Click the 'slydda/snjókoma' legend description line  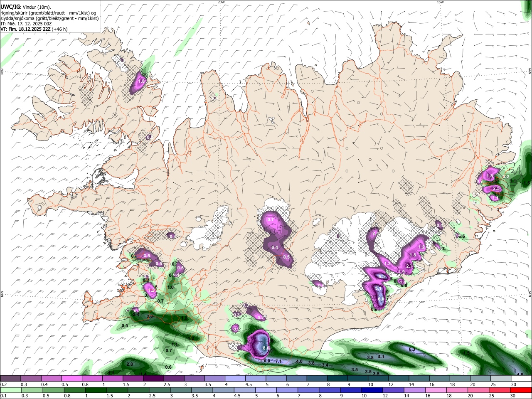pyautogui.click(x=49, y=18)
